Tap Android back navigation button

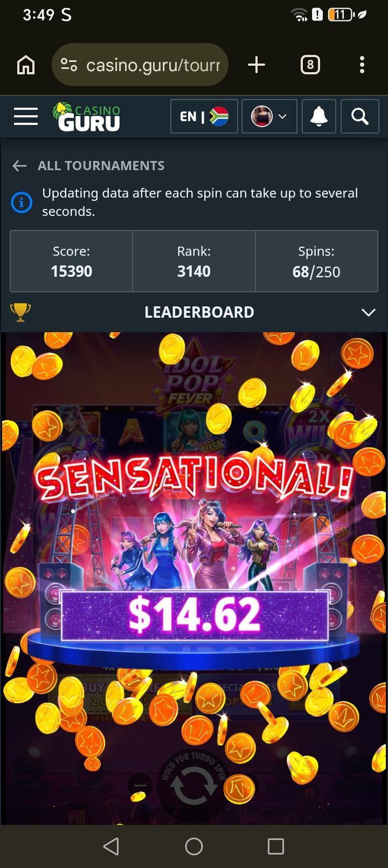(111, 846)
